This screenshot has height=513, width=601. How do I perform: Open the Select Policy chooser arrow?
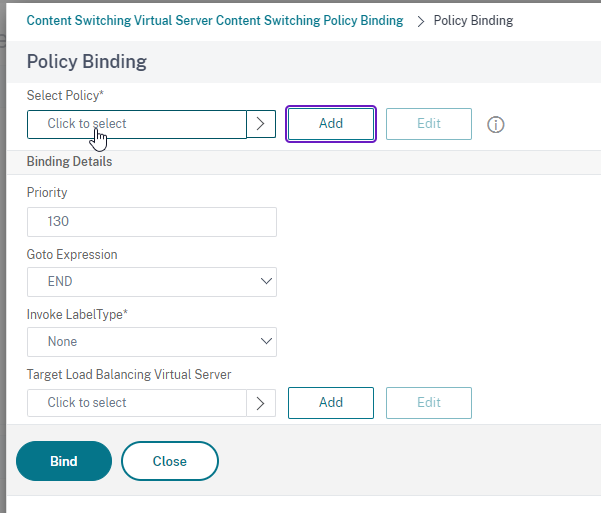(261, 124)
